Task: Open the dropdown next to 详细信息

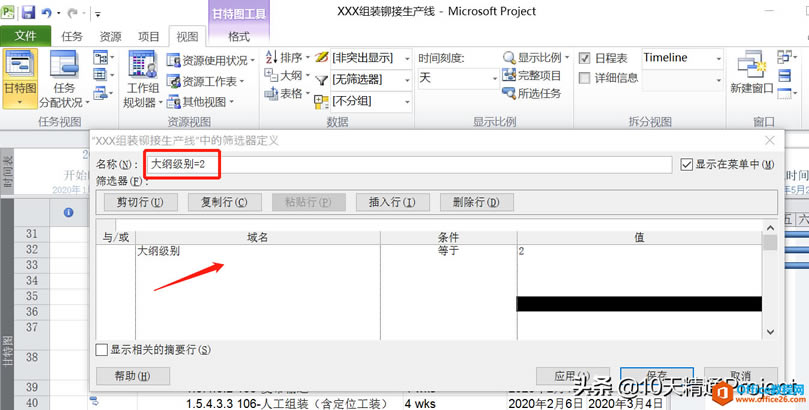Action: (x=718, y=79)
